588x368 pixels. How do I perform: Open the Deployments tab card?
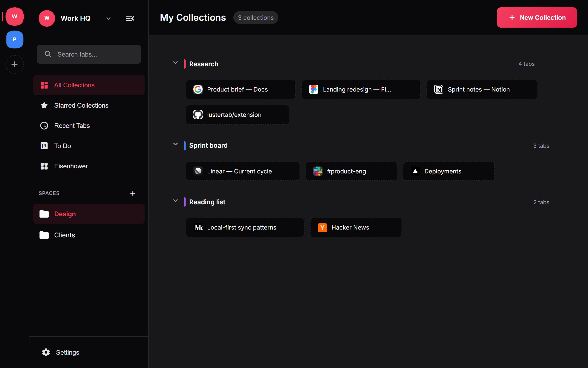(449, 171)
